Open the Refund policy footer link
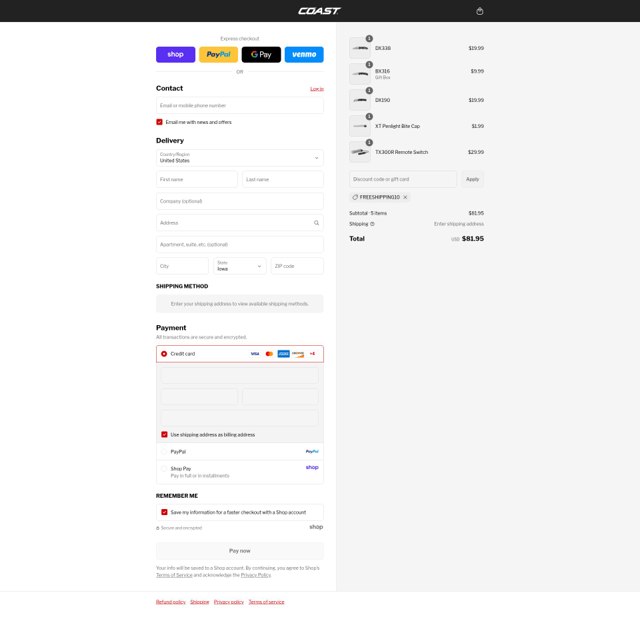Screen dimensions: 640x639 pos(171,602)
